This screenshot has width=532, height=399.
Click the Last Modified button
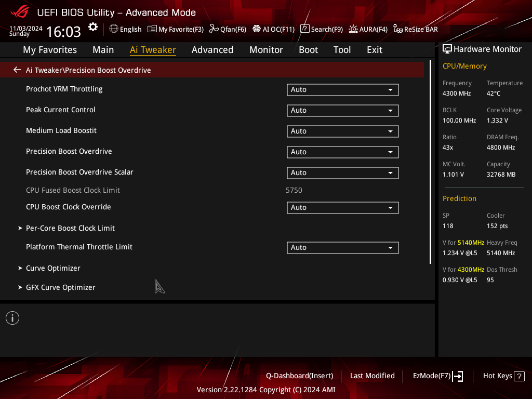click(372, 376)
